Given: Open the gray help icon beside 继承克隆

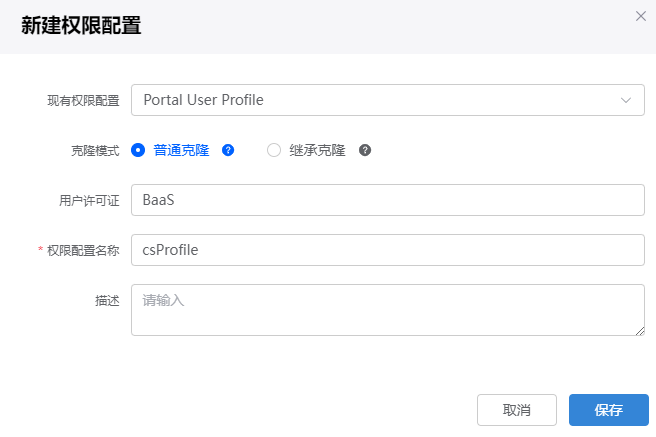Looking at the screenshot, I should click(365, 150).
